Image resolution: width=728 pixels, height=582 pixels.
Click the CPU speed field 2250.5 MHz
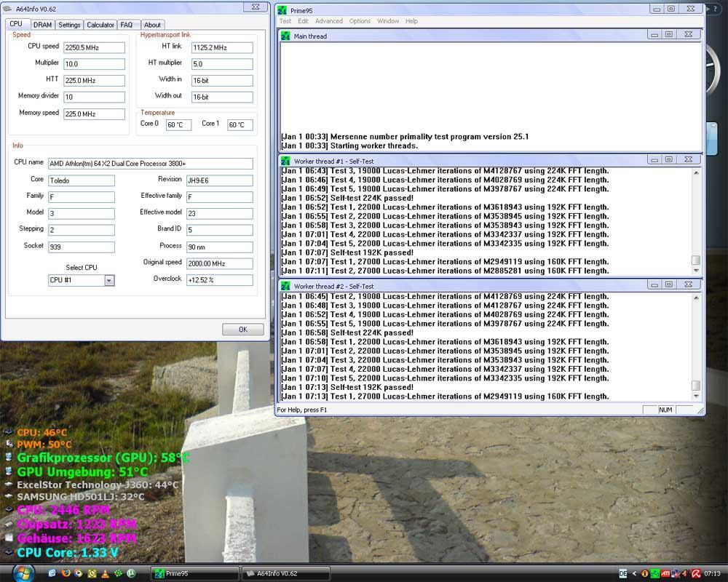point(94,47)
